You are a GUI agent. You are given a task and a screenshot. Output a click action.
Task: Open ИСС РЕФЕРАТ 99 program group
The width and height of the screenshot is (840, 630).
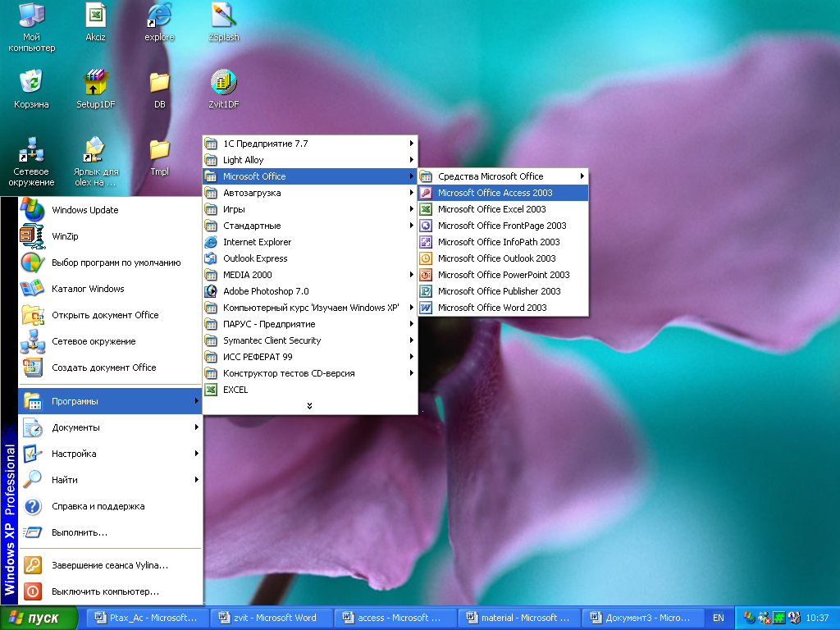tap(309, 357)
